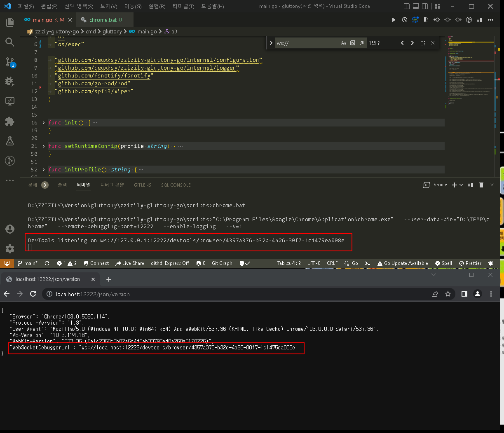Open the Remote Explorer view
Image resolution: width=504 pixels, height=433 pixels.
(x=10, y=101)
